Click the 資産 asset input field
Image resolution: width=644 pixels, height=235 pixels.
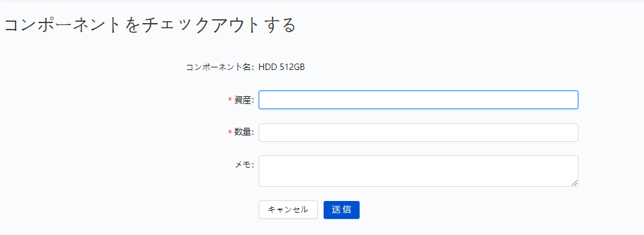click(x=418, y=100)
